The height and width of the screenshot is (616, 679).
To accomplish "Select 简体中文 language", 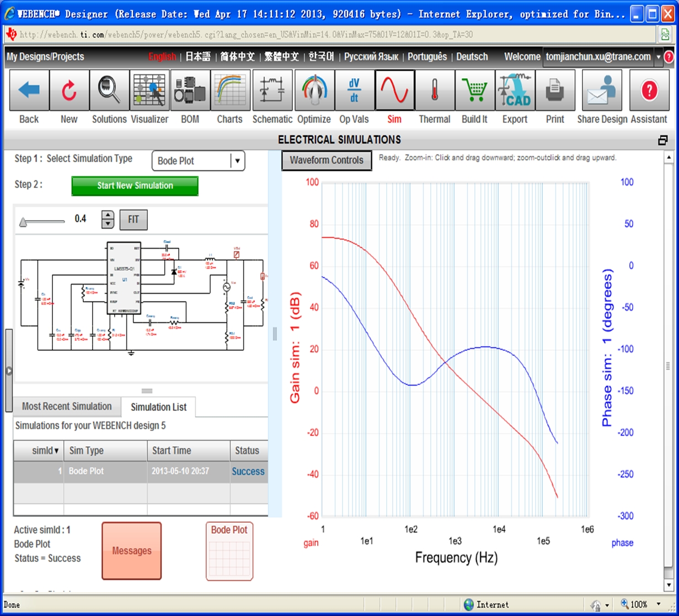I will [x=238, y=57].
